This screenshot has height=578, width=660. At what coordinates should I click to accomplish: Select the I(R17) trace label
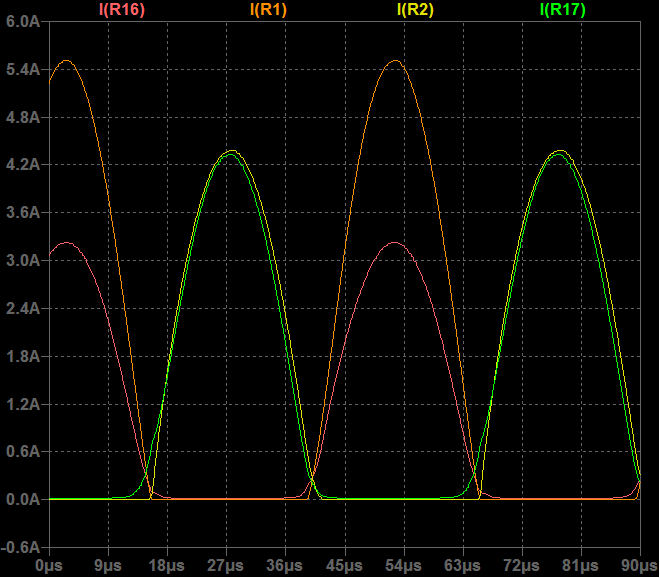pyautogui.click(x=562, y=9)
